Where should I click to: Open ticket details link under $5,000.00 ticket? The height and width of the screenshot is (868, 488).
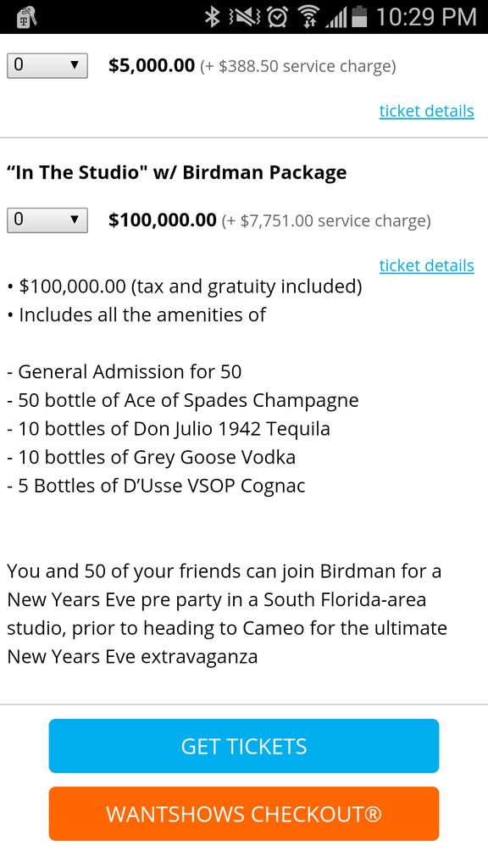[427, 111]
